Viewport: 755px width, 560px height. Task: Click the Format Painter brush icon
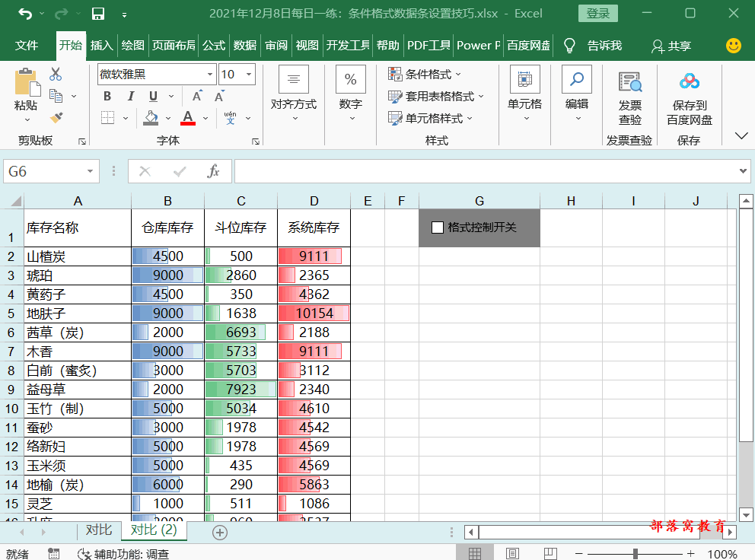point(56,117)
